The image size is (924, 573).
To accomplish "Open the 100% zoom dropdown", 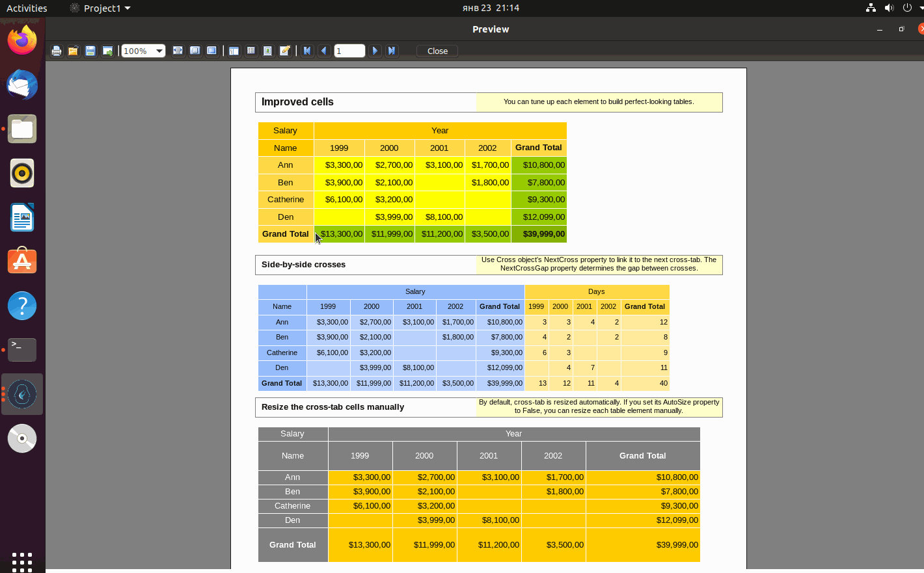I will (143, 51).
